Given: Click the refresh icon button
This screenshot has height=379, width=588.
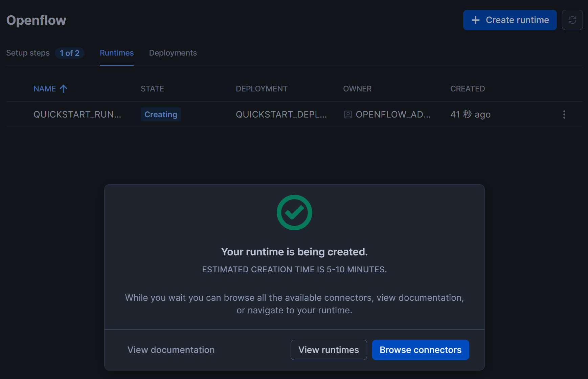Looking at the screenshot, I should point(572,20).
